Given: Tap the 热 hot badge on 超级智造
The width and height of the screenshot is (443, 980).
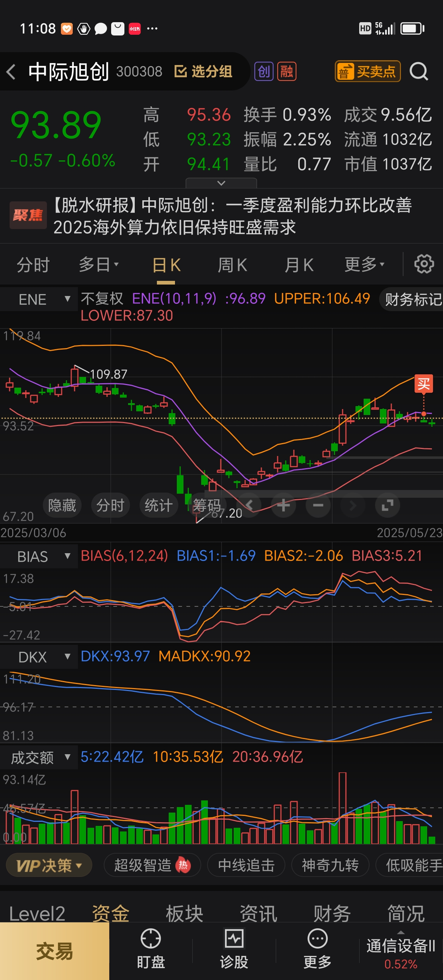Looking at the screenshot, I should (x=183, y=865).
